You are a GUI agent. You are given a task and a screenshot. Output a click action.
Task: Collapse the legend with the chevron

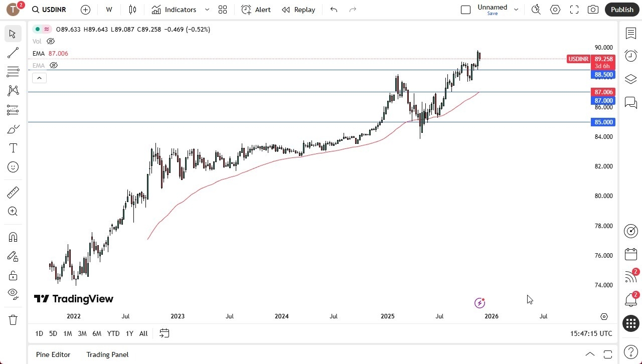39,78
